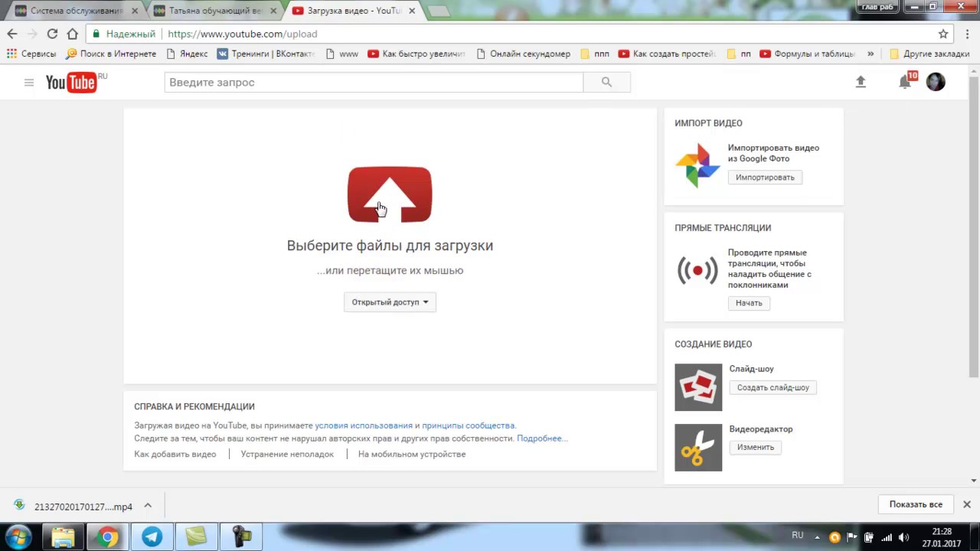Click Показать все downloads button

click(x=916, y=504)
